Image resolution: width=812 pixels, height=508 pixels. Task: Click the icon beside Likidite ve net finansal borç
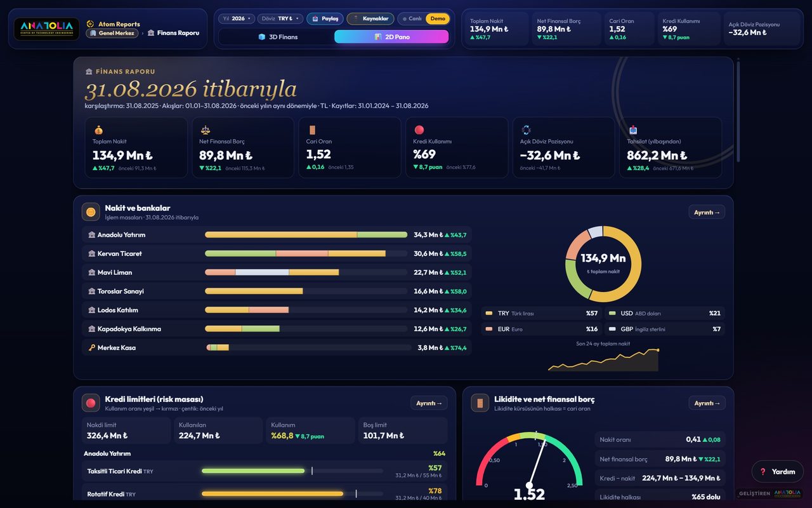point(480,403)
